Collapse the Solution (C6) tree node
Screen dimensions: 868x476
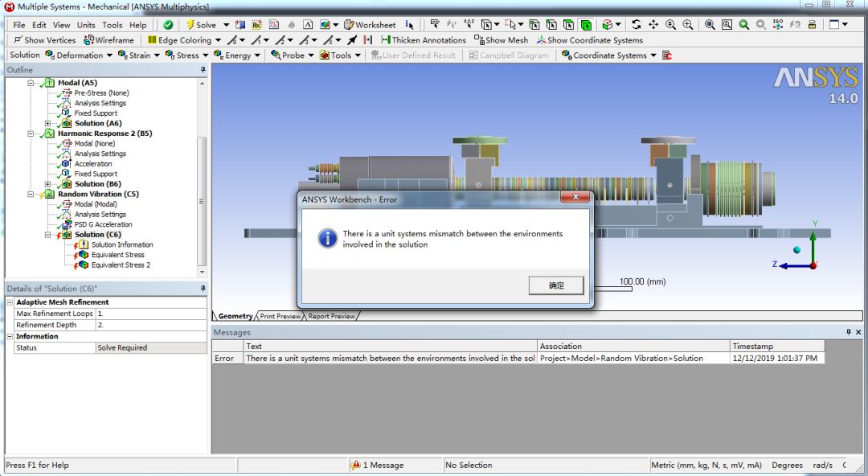click(x=48, y=235)
